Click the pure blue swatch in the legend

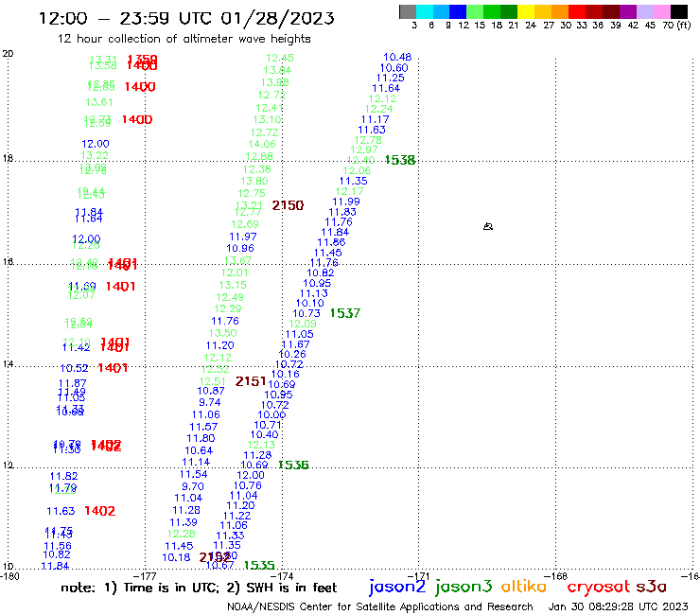tap(458, 11)
